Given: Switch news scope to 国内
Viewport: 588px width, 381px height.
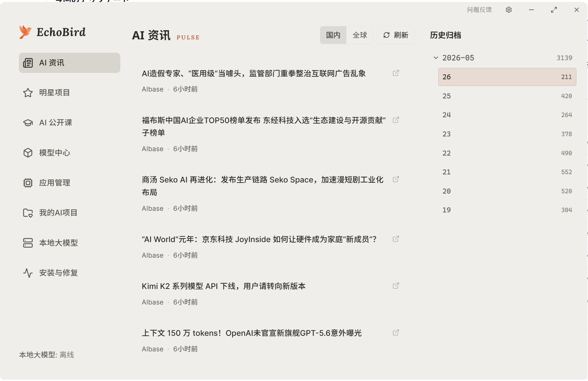Looking at the screenshot, I should pos(333,35).
